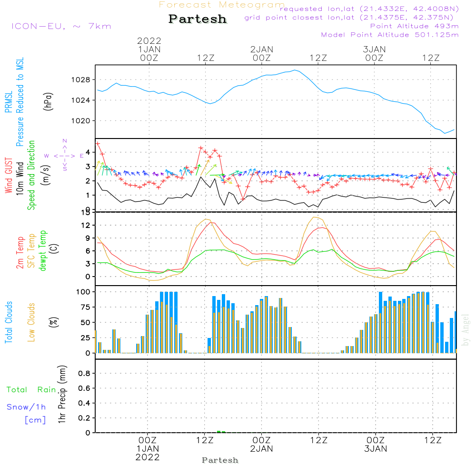Viewport: 476px width, 476px height.
Task: Click the 75 value on cloud axis
Action: pyautogui.click(x=85, y=307)
